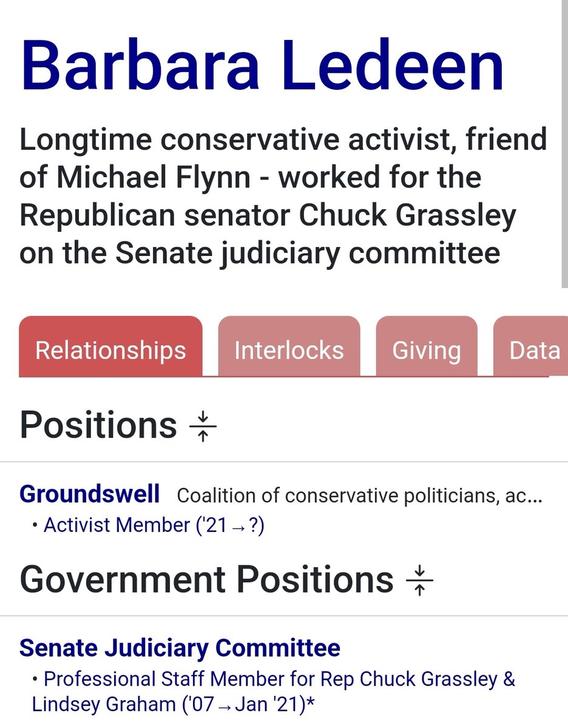568x728 pixels.
Task: Click the divider line below Positions heading
Action: point(284,462)
